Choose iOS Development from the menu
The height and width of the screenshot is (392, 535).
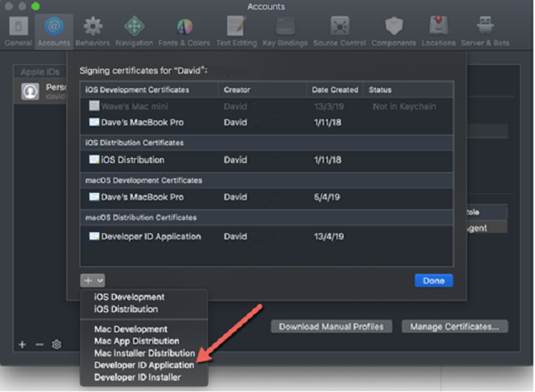(x=129, y=297)
